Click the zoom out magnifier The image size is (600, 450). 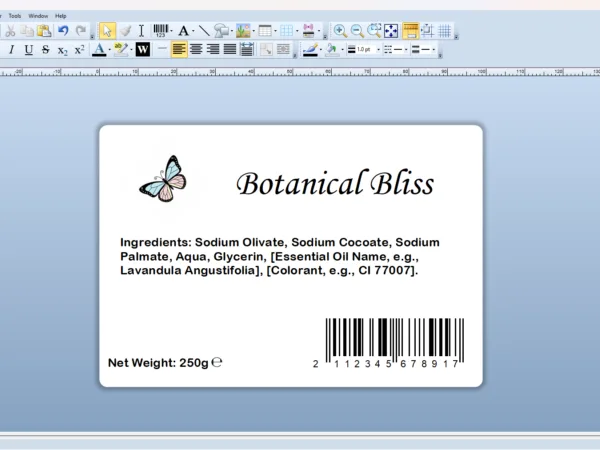coord(357,31)
